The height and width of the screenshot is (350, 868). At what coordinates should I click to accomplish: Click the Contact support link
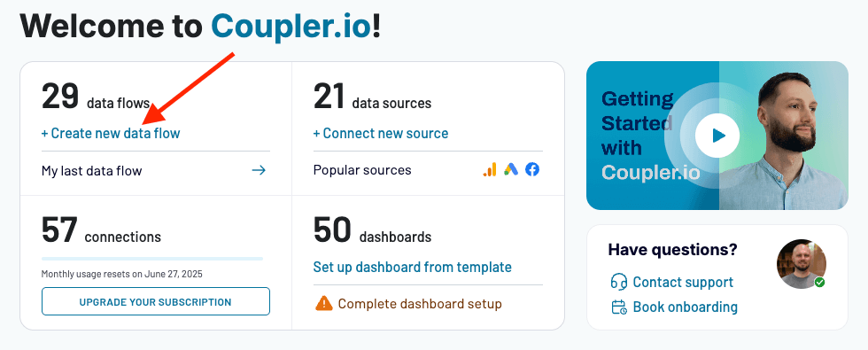pyautogui.click(x=683, y=282)
